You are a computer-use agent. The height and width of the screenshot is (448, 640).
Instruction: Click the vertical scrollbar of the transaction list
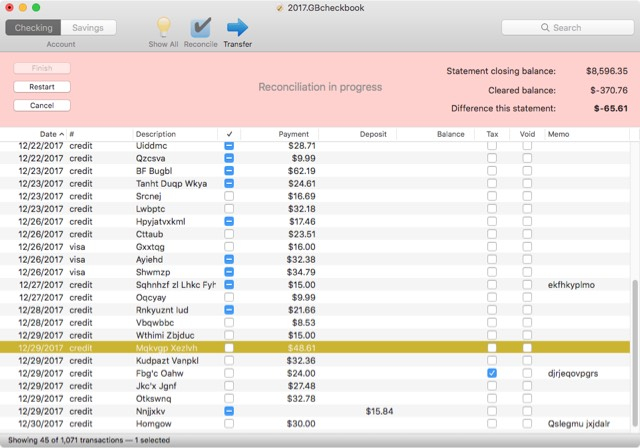coord(635,354)
